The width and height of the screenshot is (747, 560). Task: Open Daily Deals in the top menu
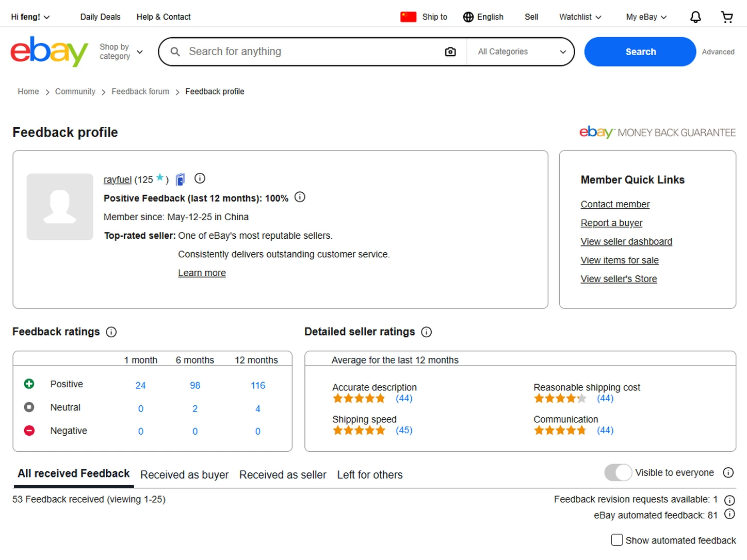tap(100, 17)
